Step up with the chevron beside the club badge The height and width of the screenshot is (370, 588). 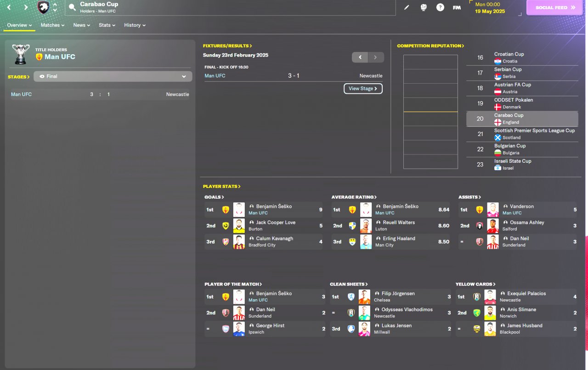click(55, 5)
